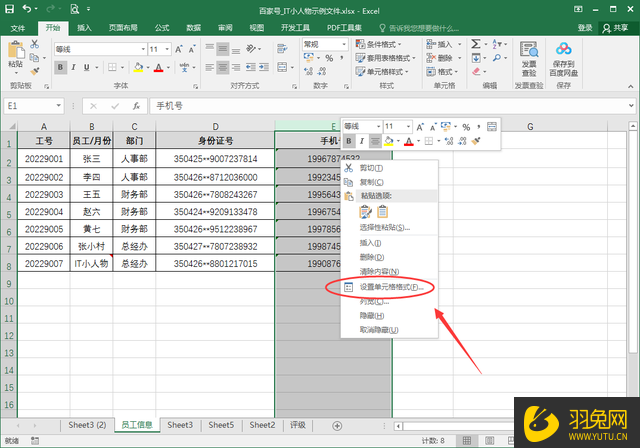Increase font size with ribbon large A
Image resolution: width=640 pixels, height=448 pixels.
[178, 49]
